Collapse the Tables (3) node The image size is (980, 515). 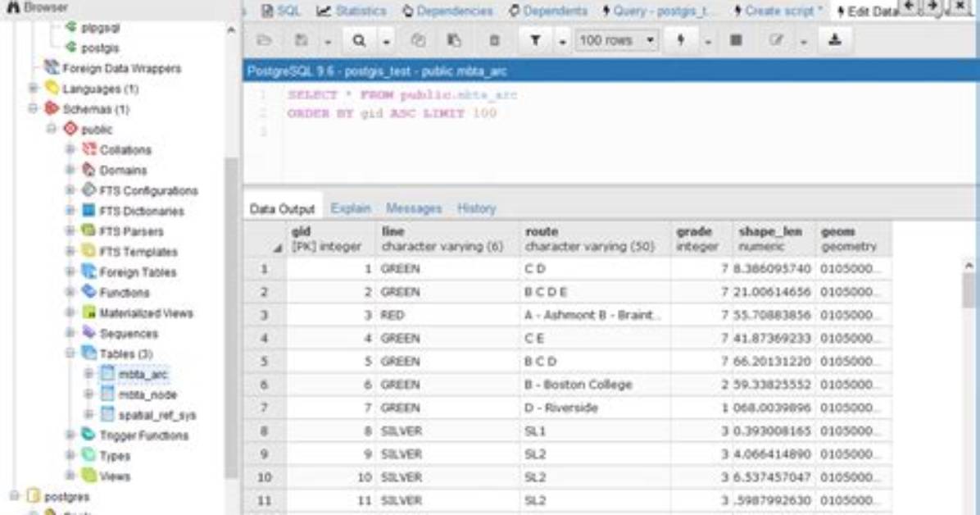click(x=70, y=353)
